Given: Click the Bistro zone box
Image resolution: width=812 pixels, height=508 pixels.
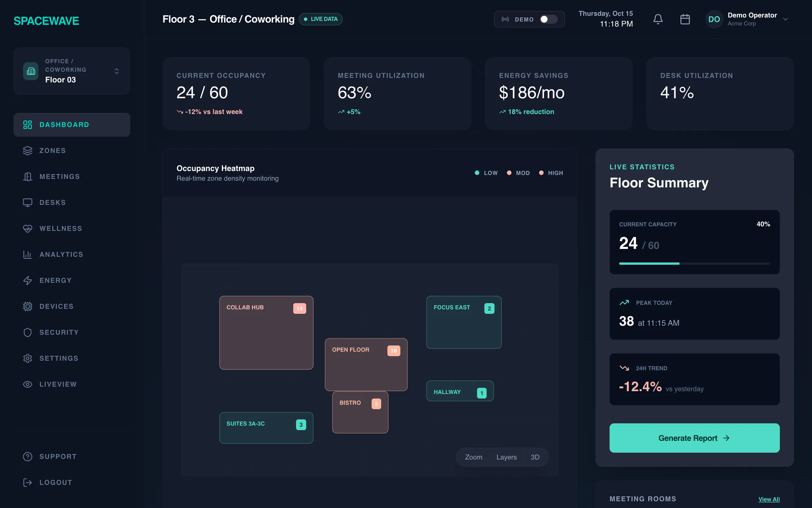Looking at the screenshot, I should pos(360,412).
